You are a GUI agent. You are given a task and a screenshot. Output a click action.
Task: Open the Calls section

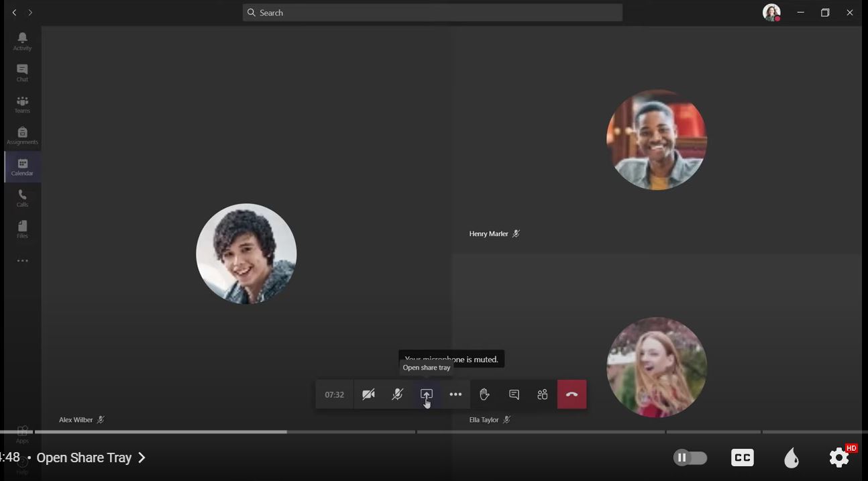tap(22, 197)
